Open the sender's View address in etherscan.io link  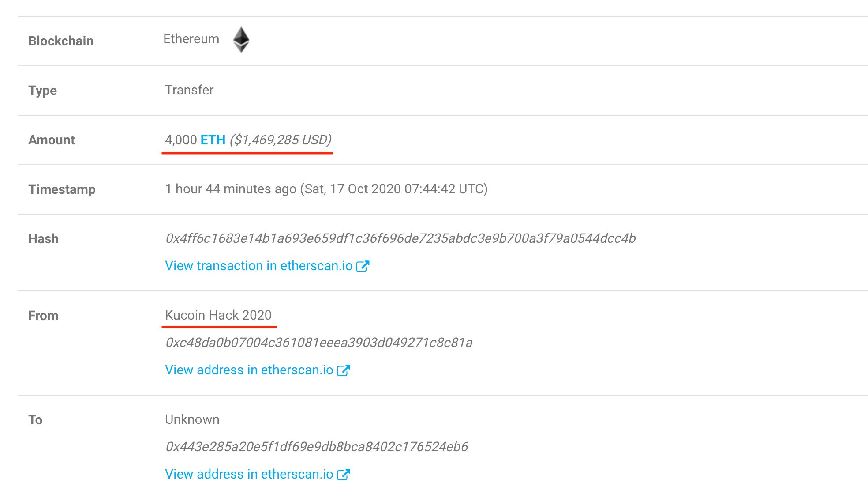pos(249,370)
